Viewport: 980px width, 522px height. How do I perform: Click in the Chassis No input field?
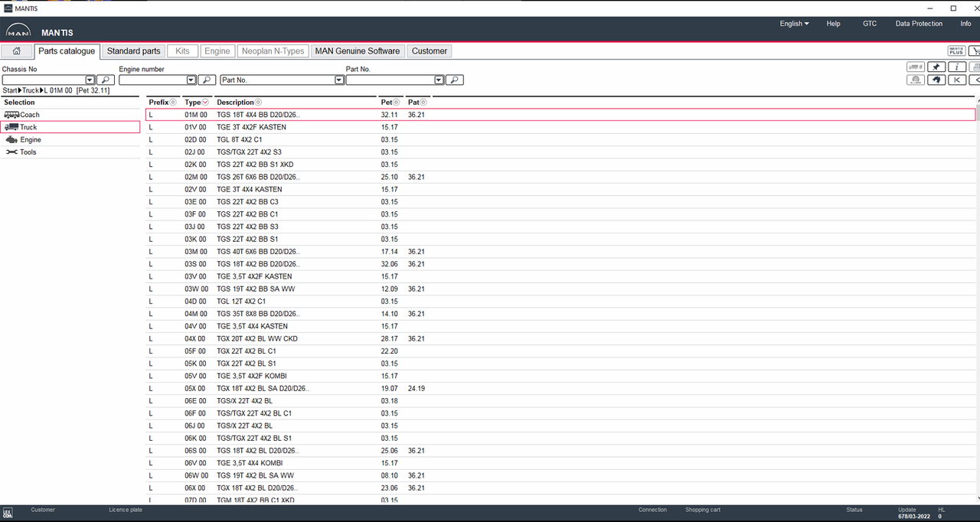pos(44,80)
